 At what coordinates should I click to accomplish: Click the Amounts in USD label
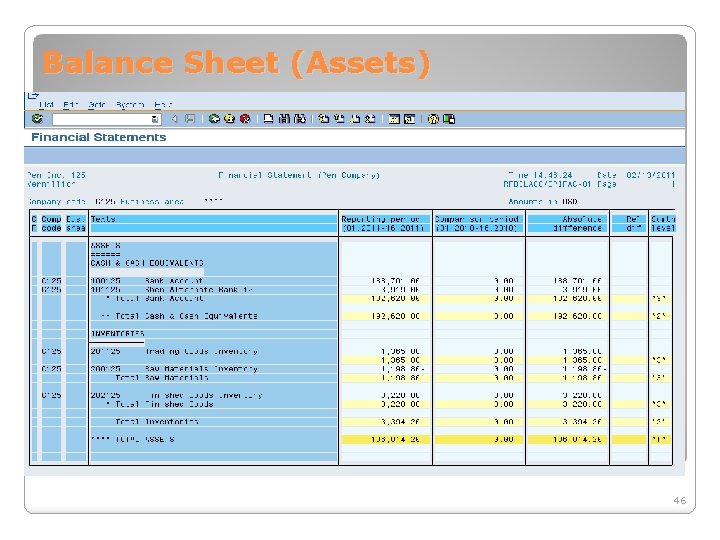(x=543, y=202)
